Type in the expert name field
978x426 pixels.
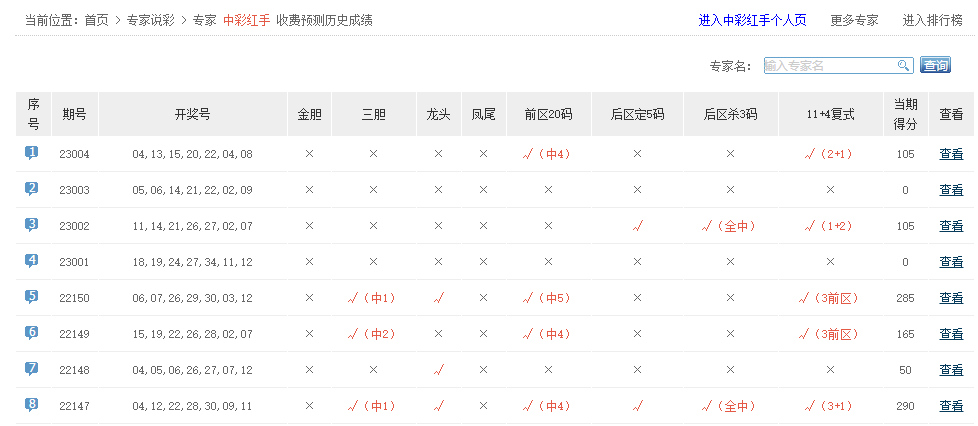[x=830, y=65]
